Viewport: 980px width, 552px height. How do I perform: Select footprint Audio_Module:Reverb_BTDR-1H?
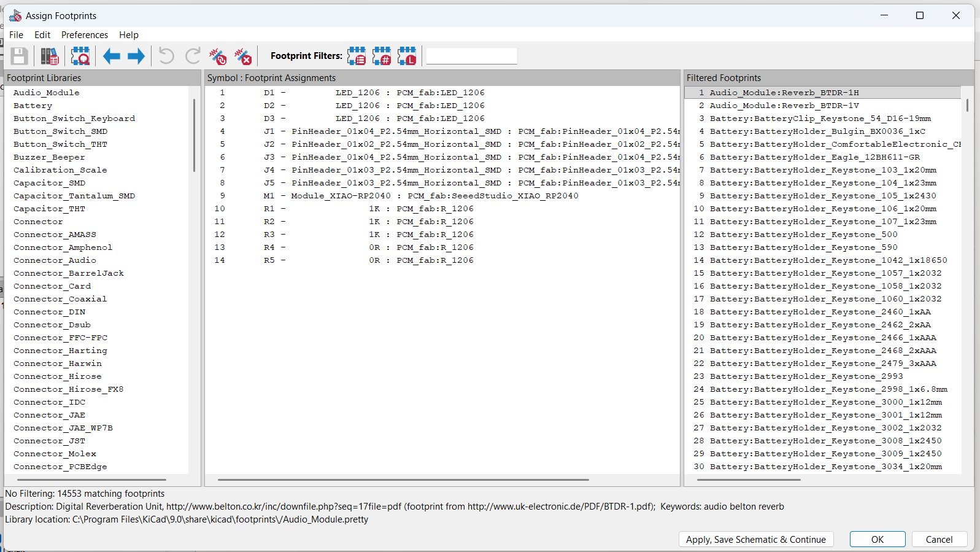click(x=823, y=93)
